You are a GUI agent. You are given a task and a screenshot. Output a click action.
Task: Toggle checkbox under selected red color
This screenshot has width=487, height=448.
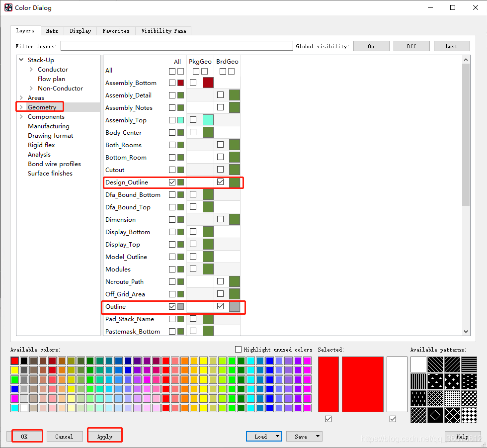coord(328,419)
